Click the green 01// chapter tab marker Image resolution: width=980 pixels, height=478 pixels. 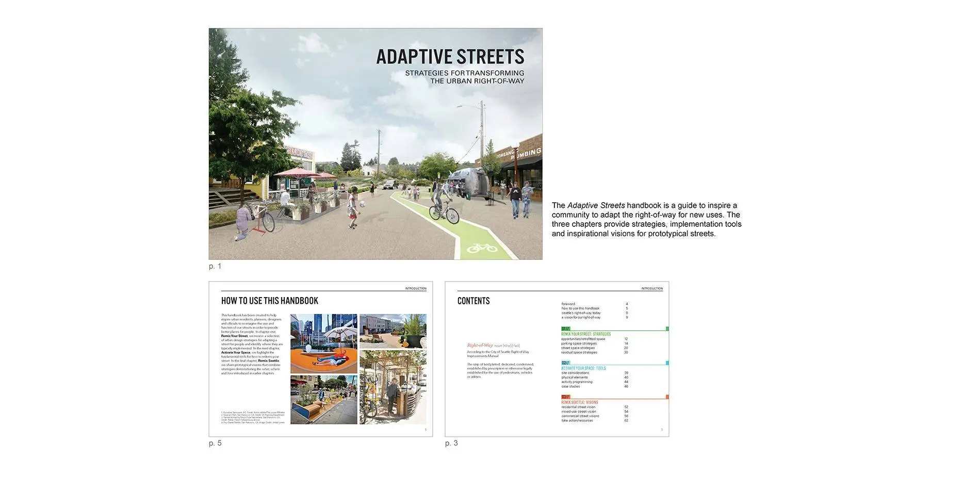click(566, 328)
